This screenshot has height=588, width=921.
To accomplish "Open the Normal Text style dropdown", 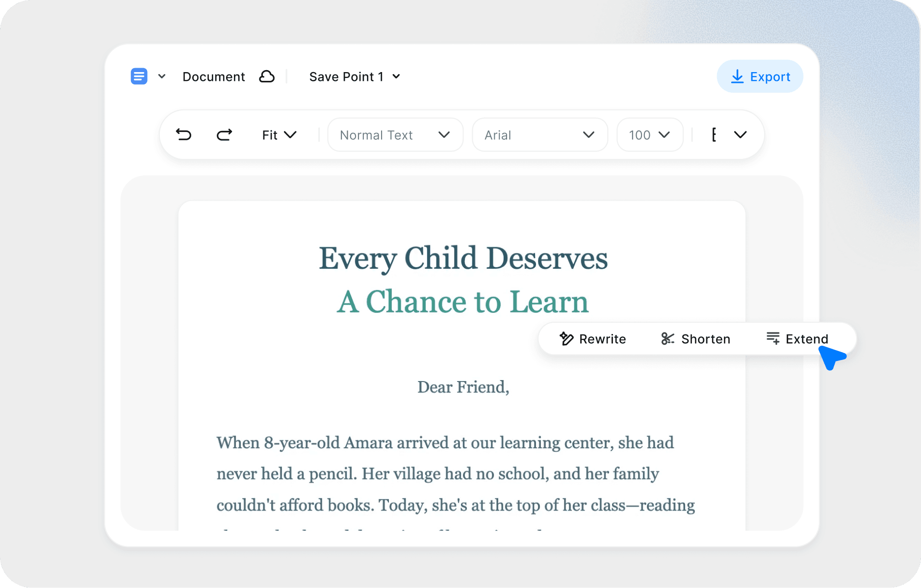I will tap(395, 135).
